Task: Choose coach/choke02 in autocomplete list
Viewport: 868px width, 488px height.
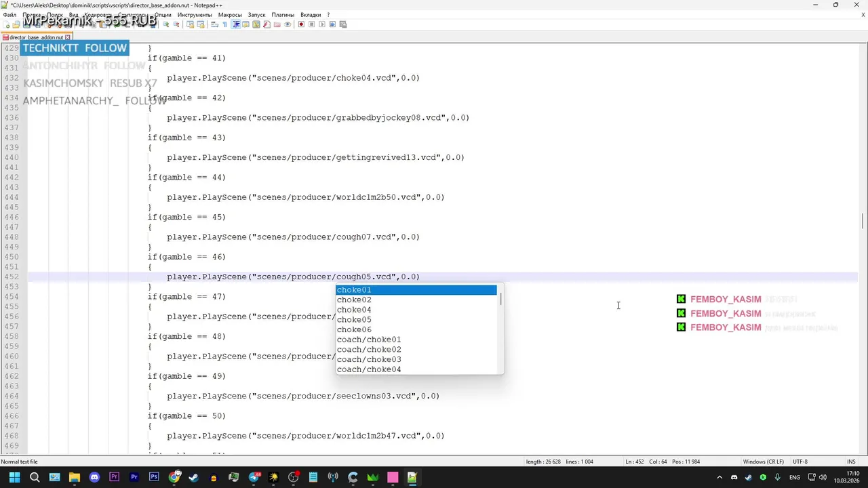Action: coord(416,350)
